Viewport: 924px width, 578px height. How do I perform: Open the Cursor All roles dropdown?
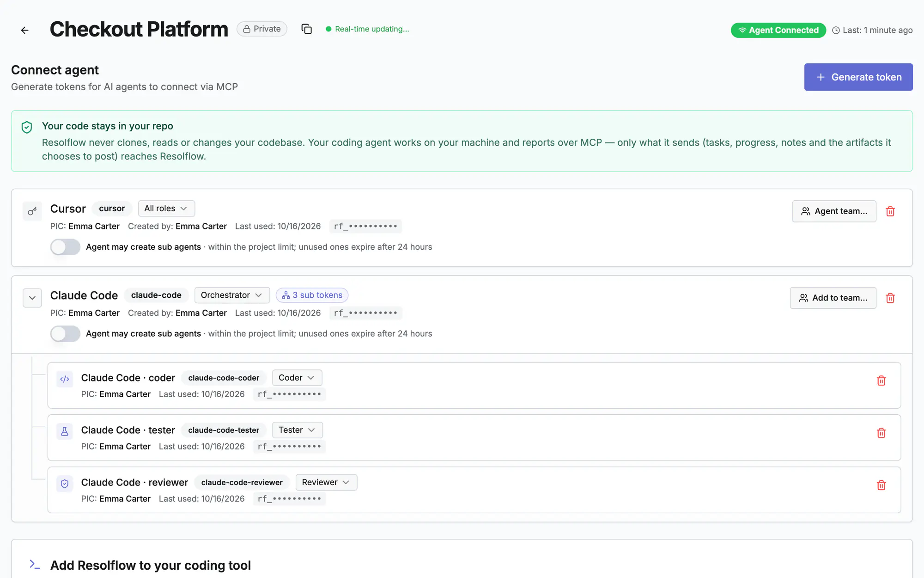click(x=166, y=209)
